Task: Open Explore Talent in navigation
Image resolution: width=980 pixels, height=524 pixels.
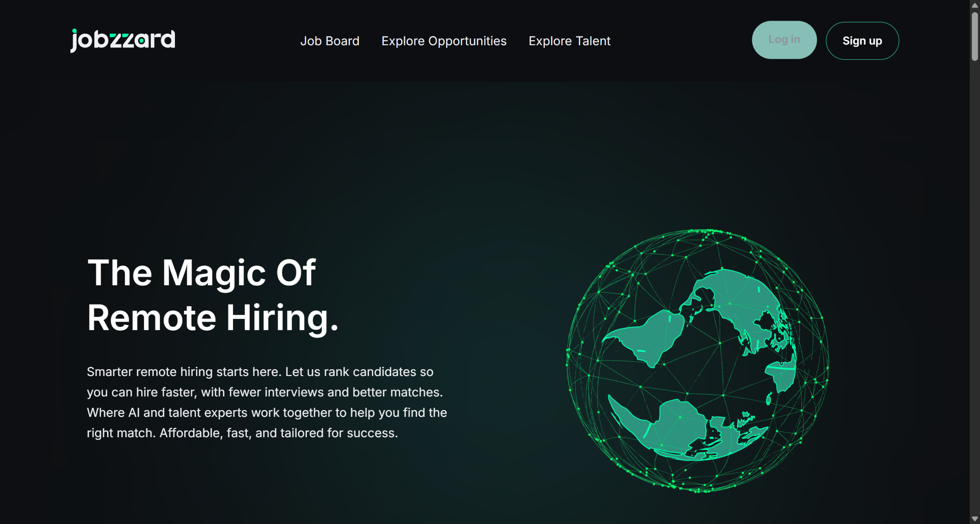Action: (569, 41)
